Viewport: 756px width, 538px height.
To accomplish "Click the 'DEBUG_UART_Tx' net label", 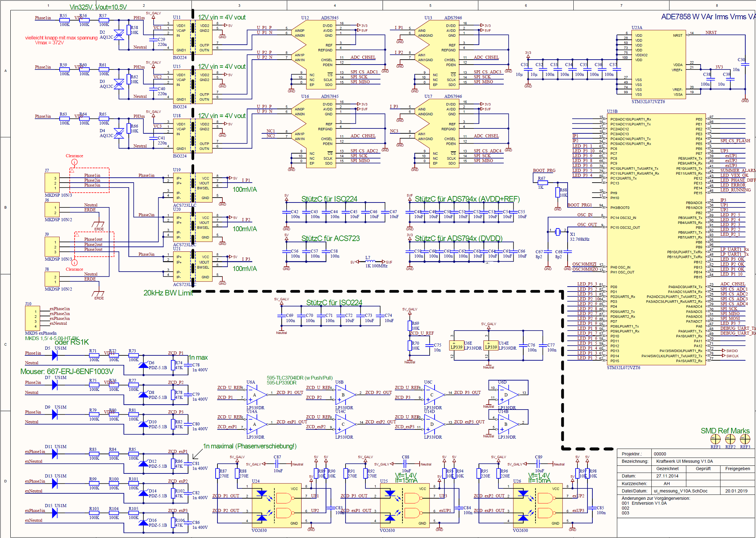I will click(738, 328).
